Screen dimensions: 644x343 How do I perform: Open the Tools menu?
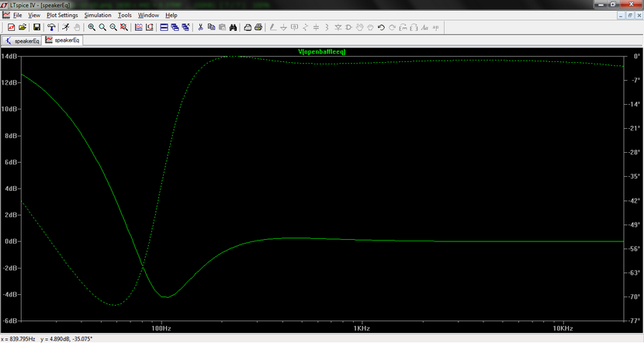(125, 15)
